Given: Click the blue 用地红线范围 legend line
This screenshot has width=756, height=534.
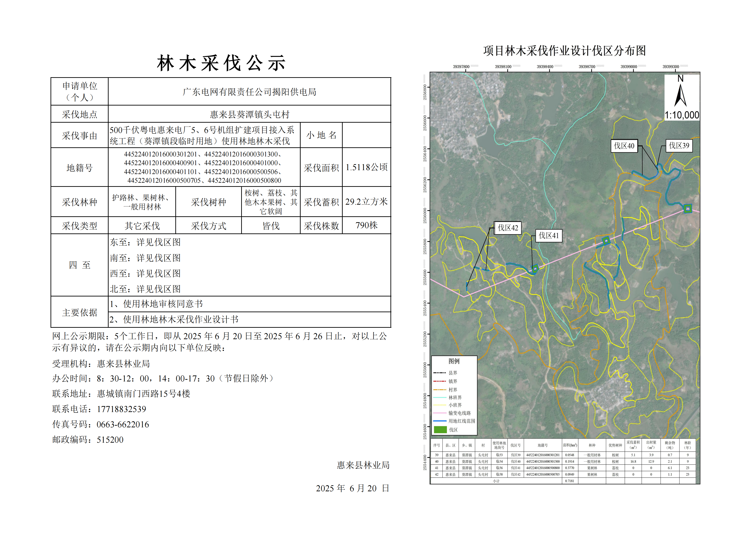Looking at the screenshot, I should click(x=440, y=421).
